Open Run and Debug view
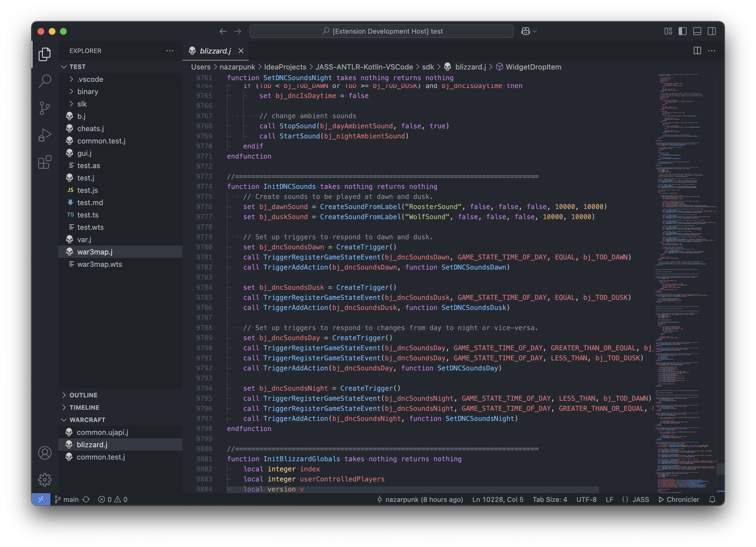756x547 pixels. coord(45,135)
